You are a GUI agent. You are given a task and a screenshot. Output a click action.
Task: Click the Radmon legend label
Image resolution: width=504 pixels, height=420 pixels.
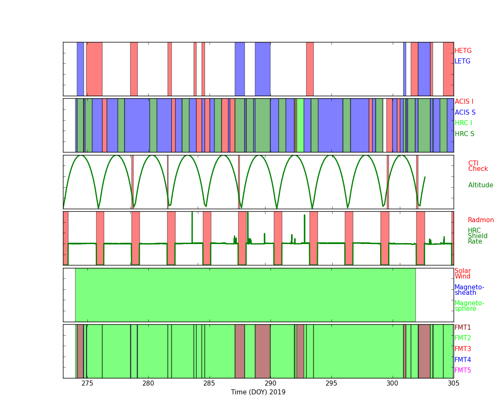tap(480, 220)
